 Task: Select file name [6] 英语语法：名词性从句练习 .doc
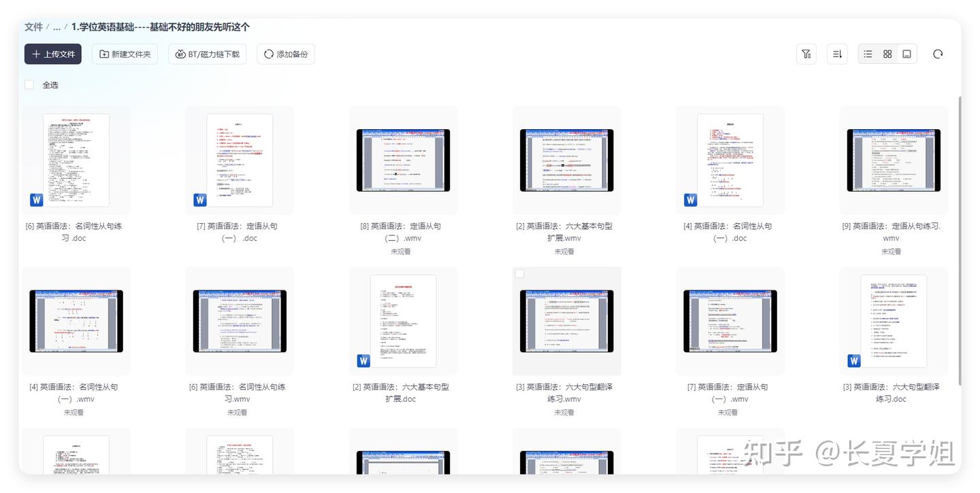[74, 232]
